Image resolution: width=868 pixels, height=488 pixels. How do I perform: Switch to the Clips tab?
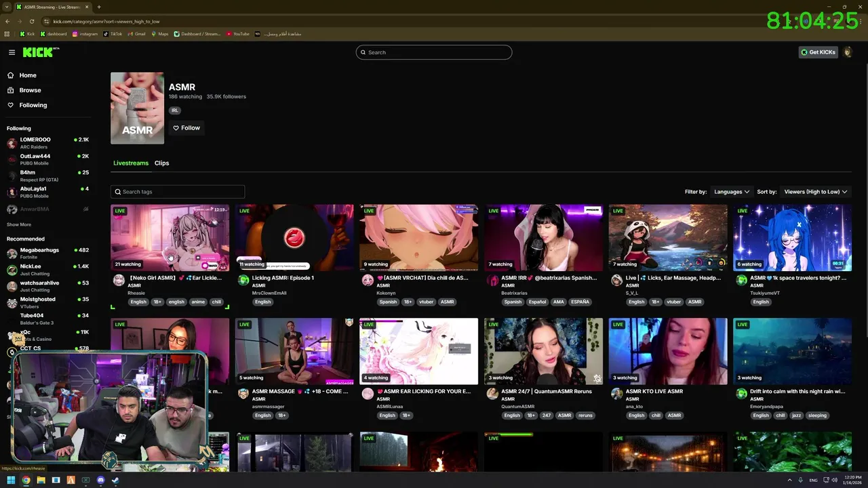pos(161,163)
